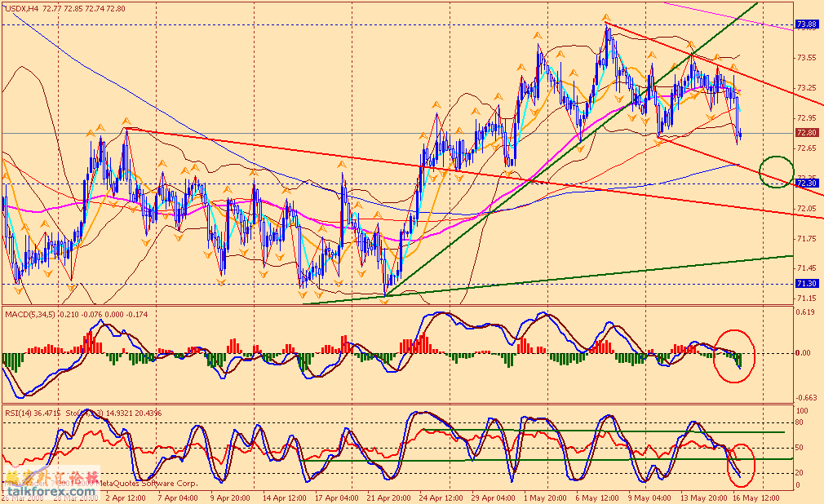
Task: Click the 17 Apr 04:00 time label
Action: (x=338, y=497)
